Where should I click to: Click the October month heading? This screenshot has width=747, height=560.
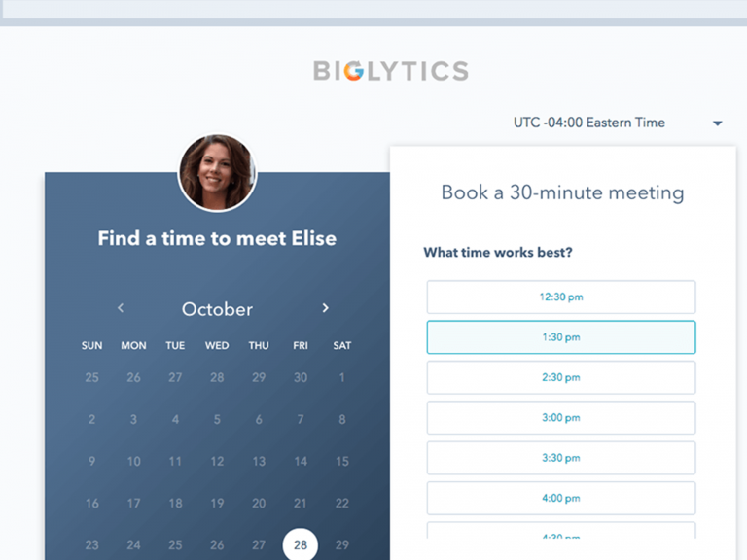coord(217,309)
